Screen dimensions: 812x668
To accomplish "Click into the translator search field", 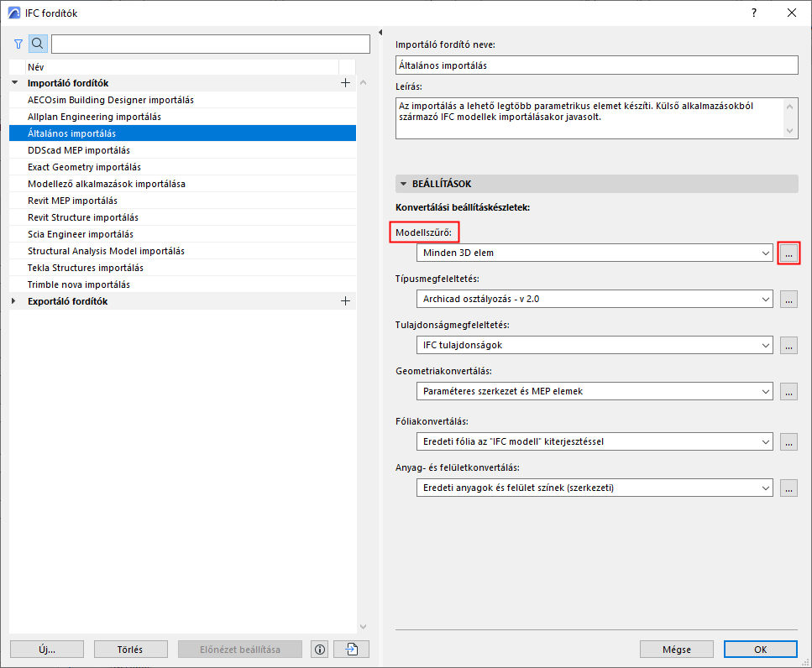I will tap(211, 44).
